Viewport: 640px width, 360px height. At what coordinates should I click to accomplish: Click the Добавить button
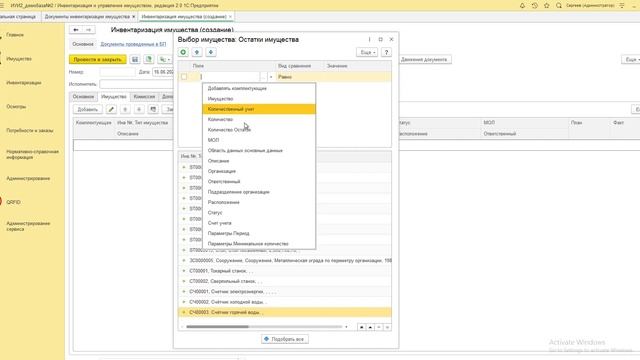point(87,109)
